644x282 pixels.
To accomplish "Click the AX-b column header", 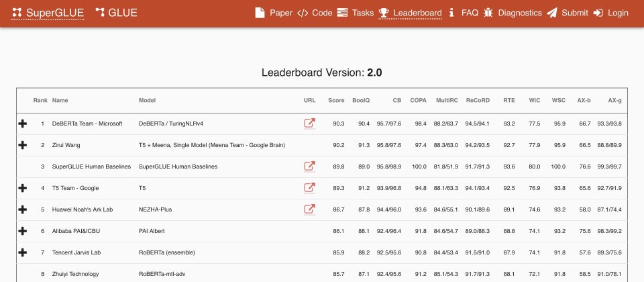I will point(584,100).
